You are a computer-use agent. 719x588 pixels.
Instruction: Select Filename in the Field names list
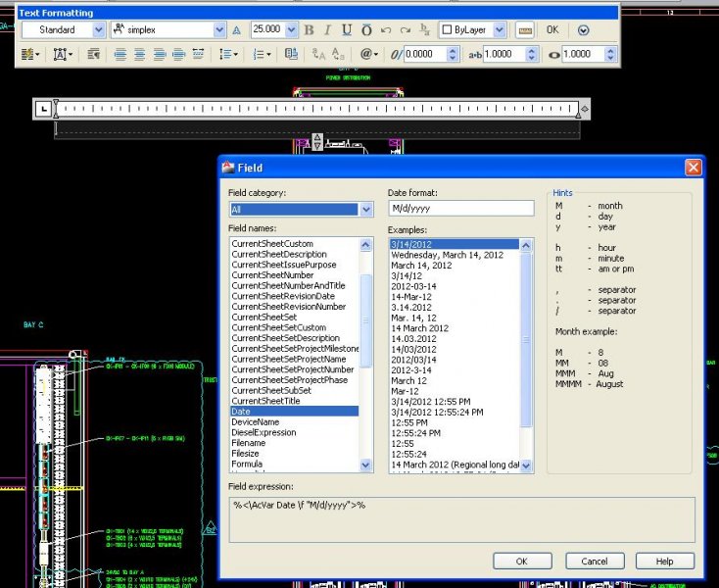click(x=249, y=443)
